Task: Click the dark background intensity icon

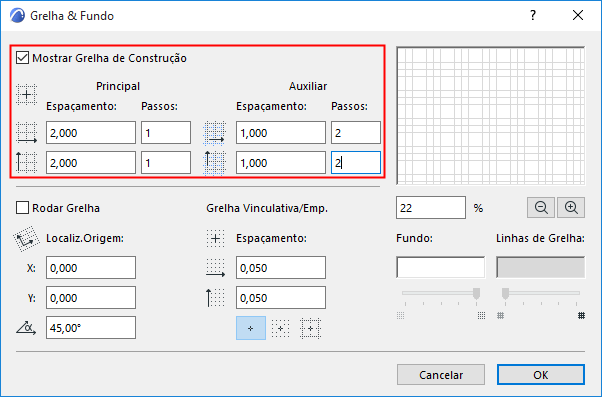Action: (x=481, y=316)
